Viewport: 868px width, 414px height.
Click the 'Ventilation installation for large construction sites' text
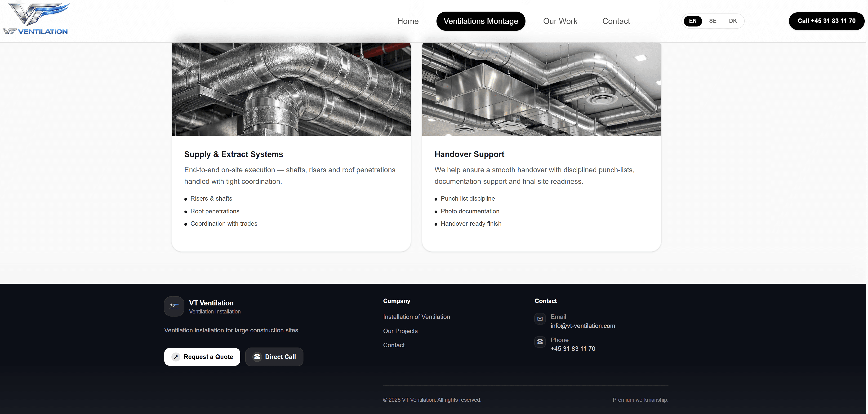(232, 330)
